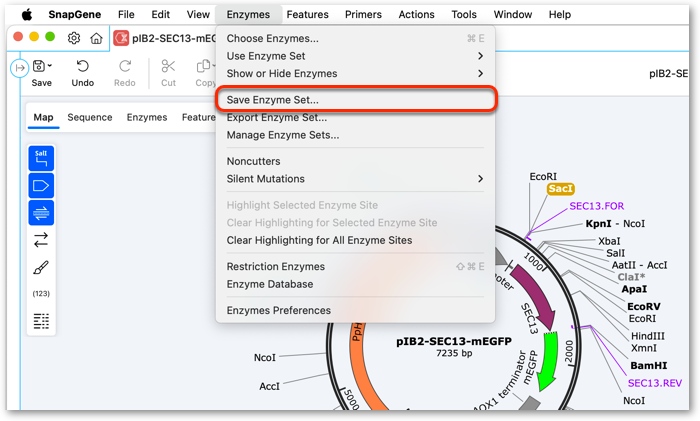This screenshot has width=700, height=421.
Task: Toggle the (123) numbering button
Action: click(x=41, y=293)
